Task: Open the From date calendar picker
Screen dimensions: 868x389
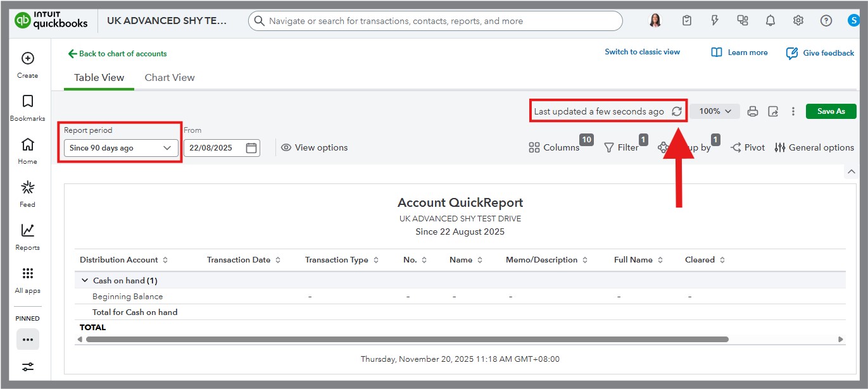Action: pos(251,148)
